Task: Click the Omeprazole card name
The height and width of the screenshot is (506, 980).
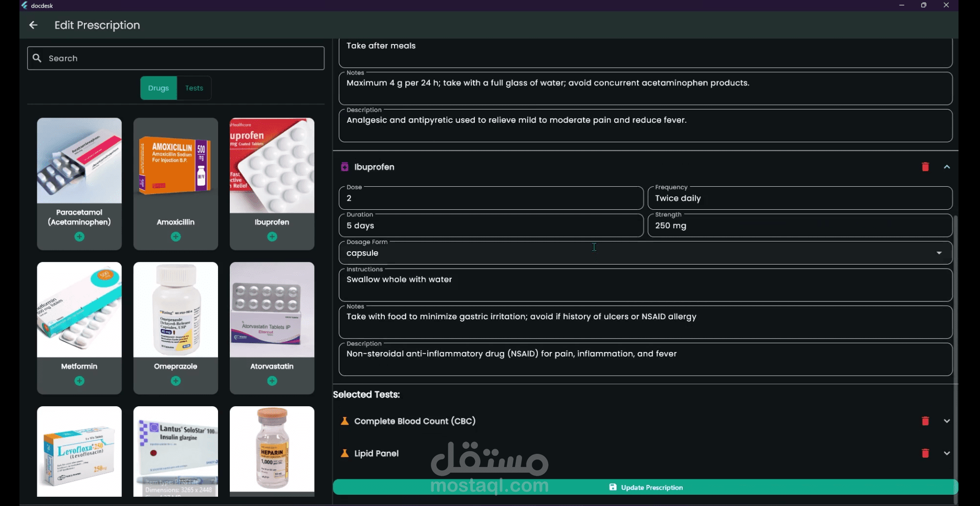Action: point(176,366)
